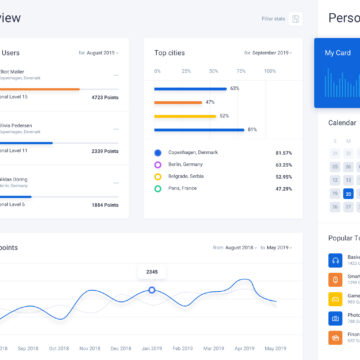
Task: Click the yellow game controller topic icon
Action: click(335, 299)
